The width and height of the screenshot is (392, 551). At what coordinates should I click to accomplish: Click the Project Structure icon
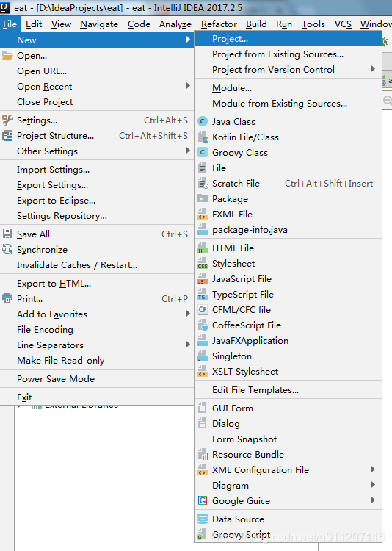click(x=7, y=136)
